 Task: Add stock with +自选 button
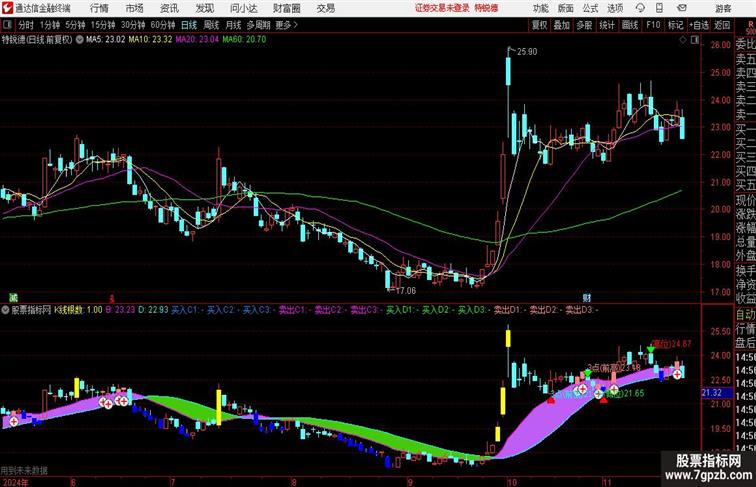699,25
